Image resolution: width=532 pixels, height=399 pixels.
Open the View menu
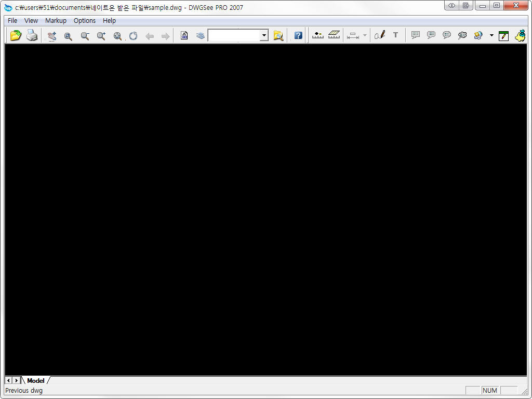31,21
